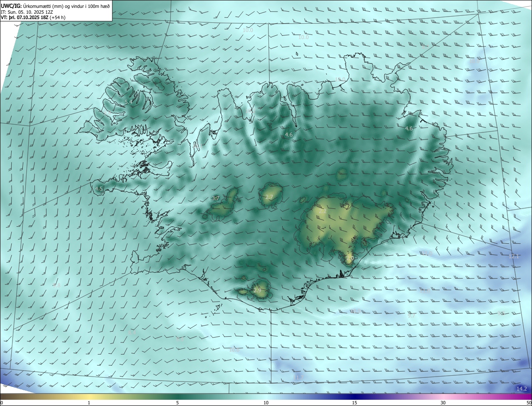Click the 50 tick on the color scale
This screenshot has height=406, width=532.
pos(529,403)
